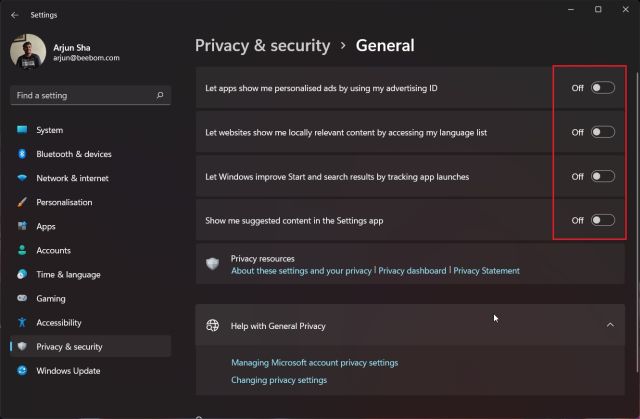Click the Windows Update sync icon

click(22, 370)
